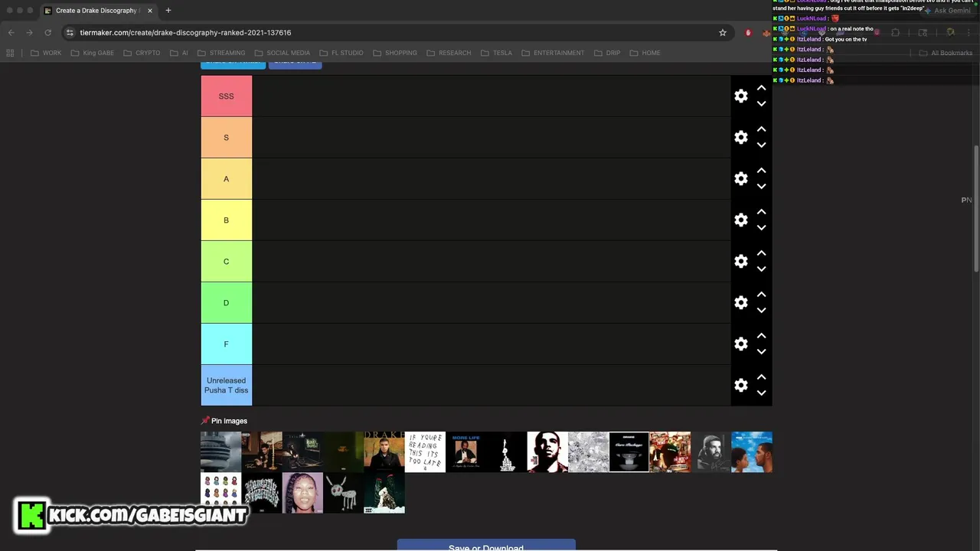Open the STREAMING bookmarks folder
The height and width of the screenshot is (551, 980).
[221, 53]
